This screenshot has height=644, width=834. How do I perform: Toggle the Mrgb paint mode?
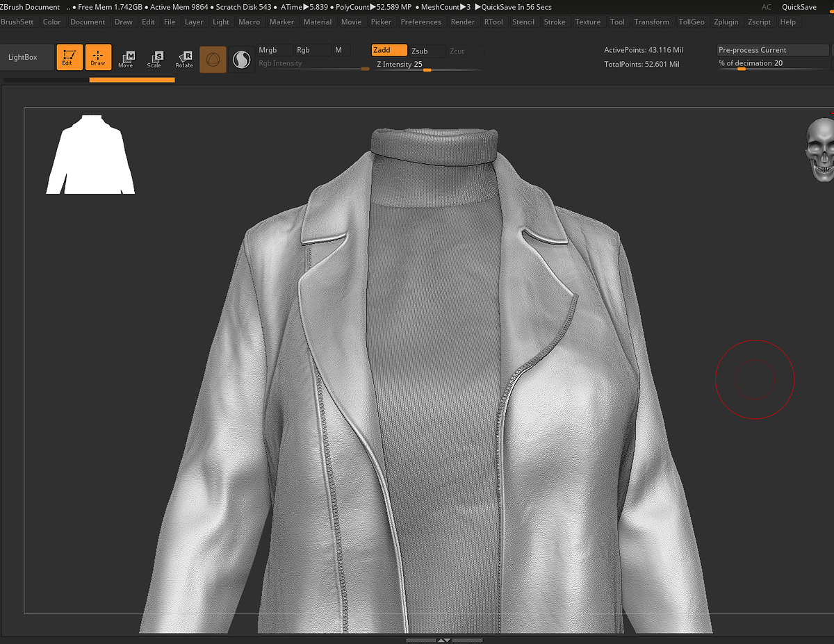[273, 50]
